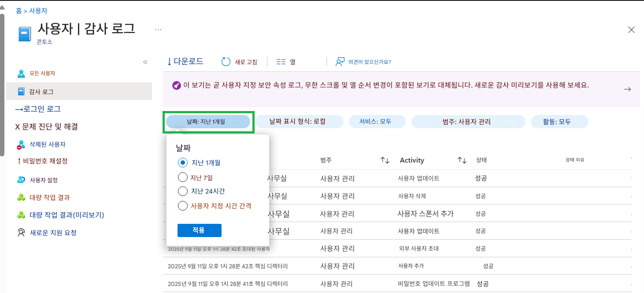Click the 모든 사용자 user icon
This screenshot has width=644, height=293.
click(21, 74)
